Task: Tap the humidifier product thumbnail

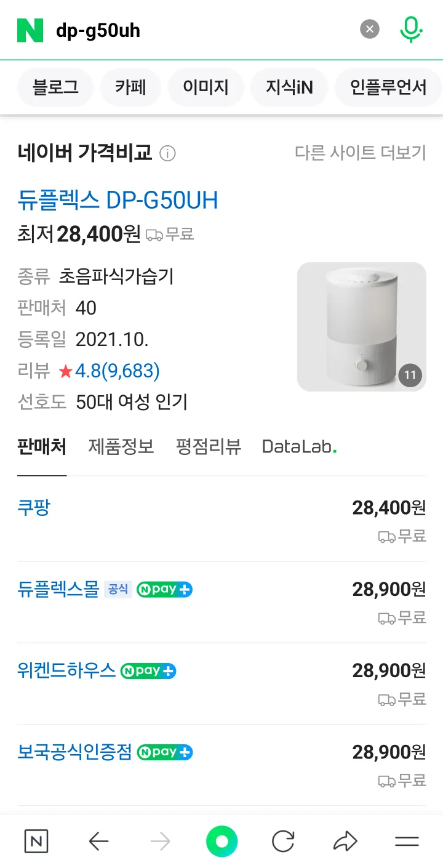Action: [x=361, y=327]
